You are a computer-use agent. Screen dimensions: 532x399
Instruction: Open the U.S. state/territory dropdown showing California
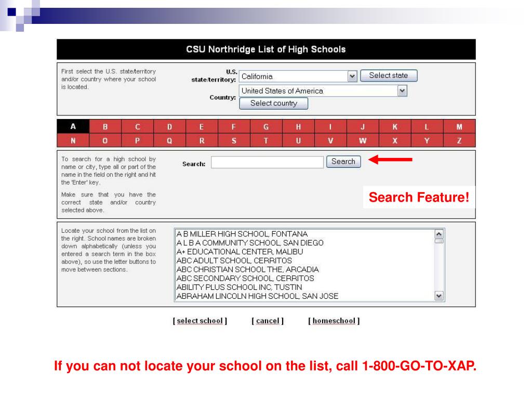(298, 76)
